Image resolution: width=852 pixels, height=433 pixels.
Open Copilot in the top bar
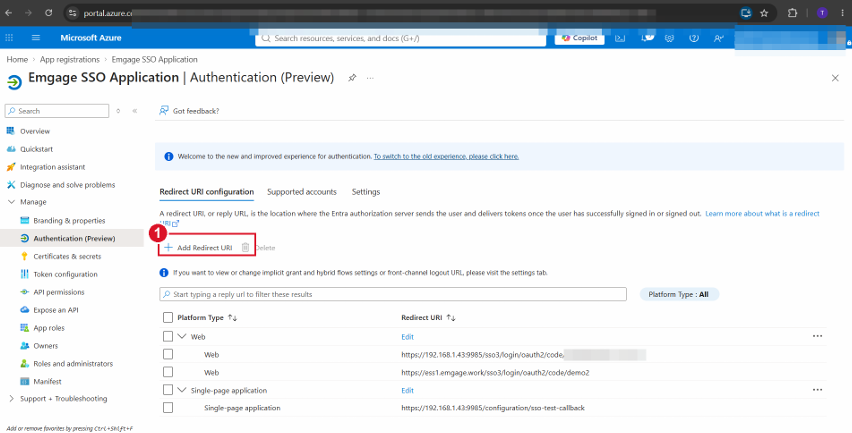579,38
